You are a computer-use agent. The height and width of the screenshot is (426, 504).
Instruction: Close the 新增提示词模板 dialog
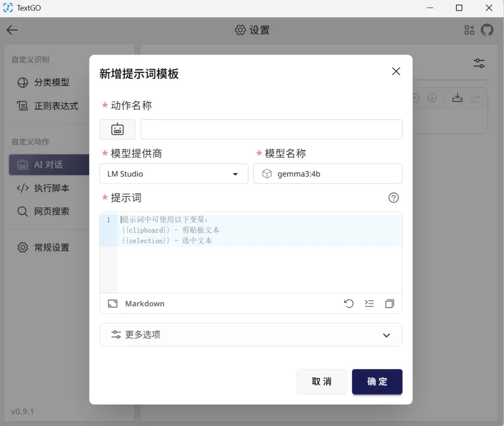(x=396, y=71)
